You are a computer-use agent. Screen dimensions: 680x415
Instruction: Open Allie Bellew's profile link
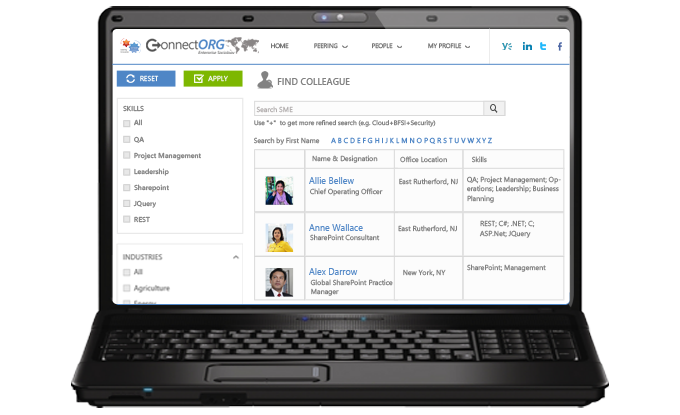pyautogui.click(x=331, y=181)
